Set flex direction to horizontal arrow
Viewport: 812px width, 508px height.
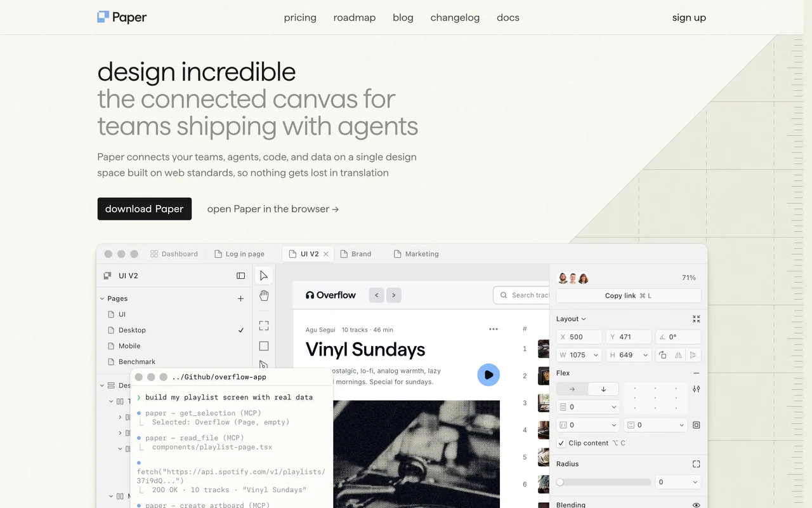click(572, 389)
